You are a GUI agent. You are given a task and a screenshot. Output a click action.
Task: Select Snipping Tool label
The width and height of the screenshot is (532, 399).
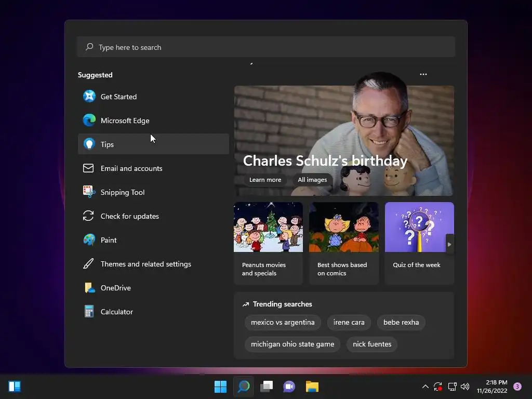[123, 192]
